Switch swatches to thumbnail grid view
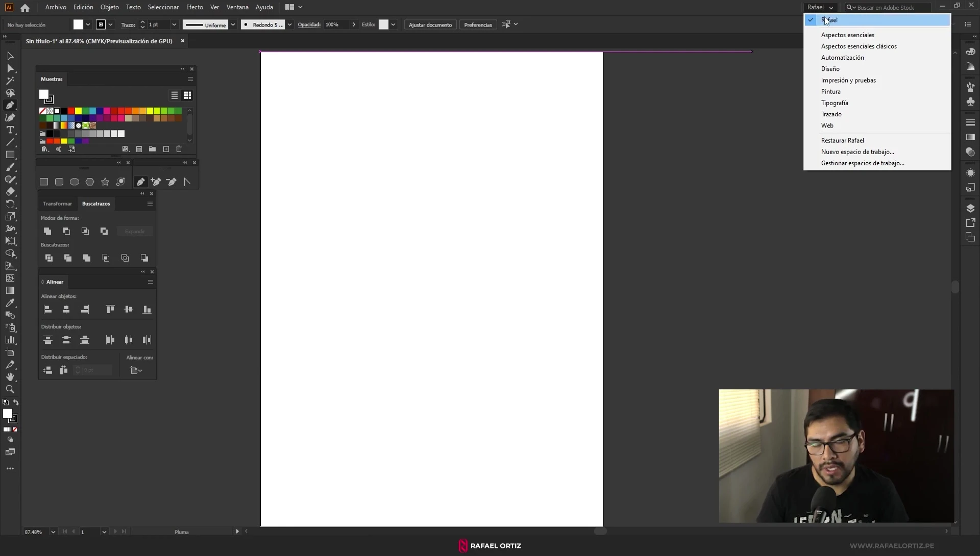Viewport: 980px width, 556px height. click(x=187, y=95)
